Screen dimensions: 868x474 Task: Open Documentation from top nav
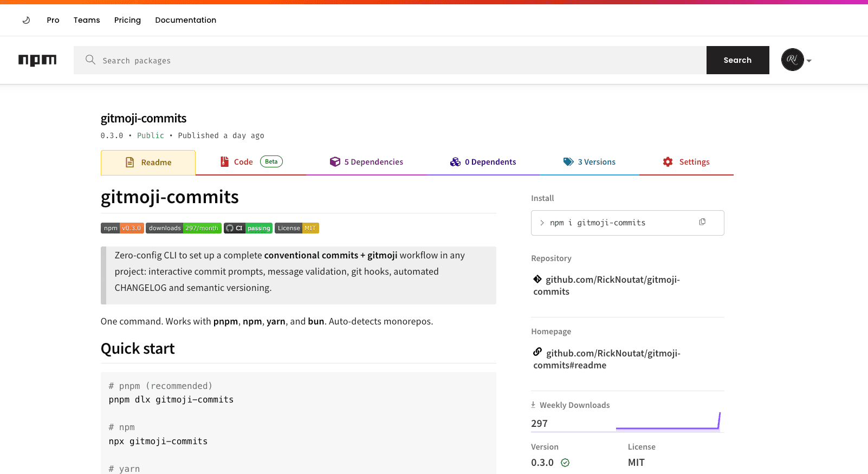click(186, 20)
